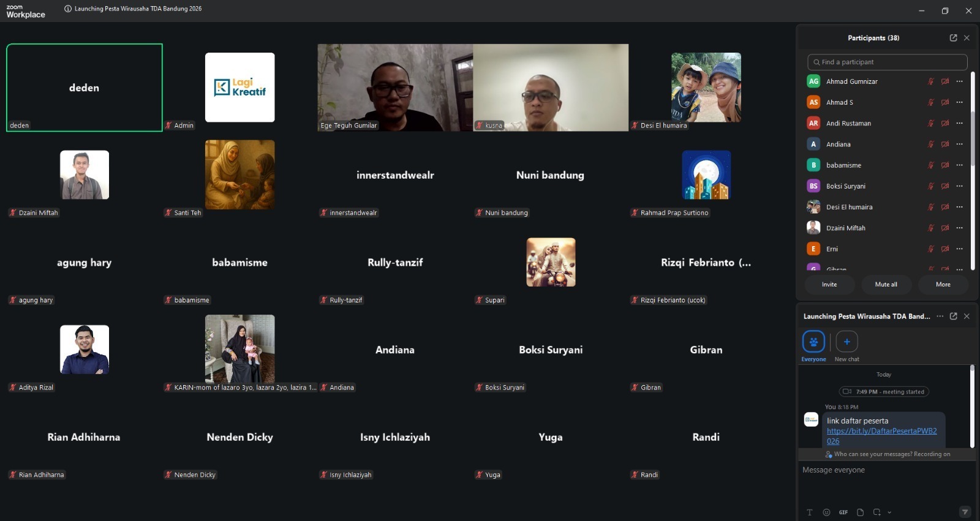
Task: Click the Find a participant search field
Action: (x=888, y=62)
